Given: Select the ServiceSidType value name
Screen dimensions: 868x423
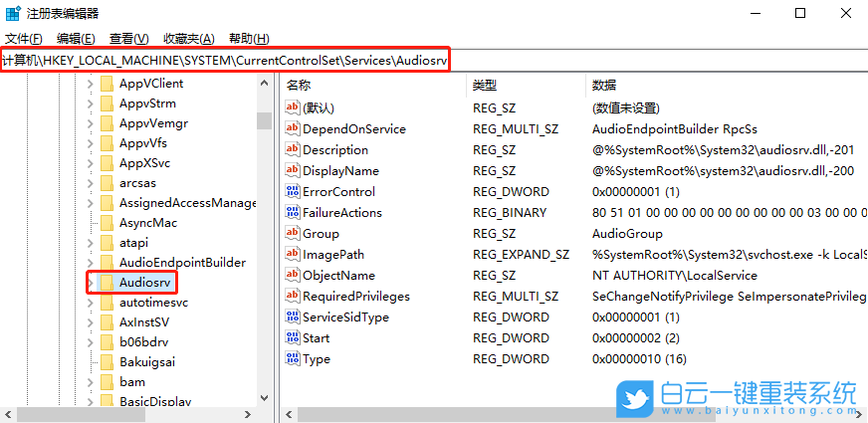Looking at the screenshot, I should coord(346,317).
